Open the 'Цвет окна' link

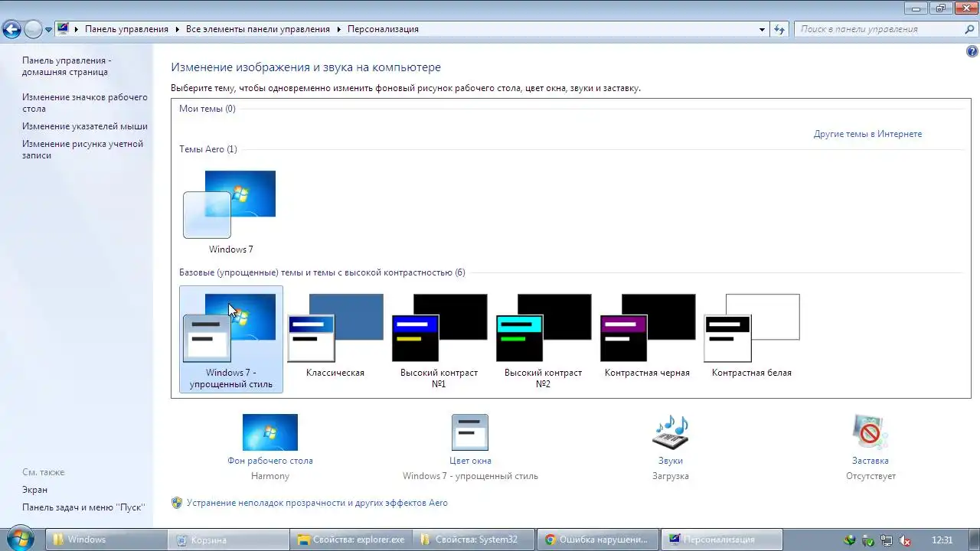pyautogui.click(x=470, y=461)
